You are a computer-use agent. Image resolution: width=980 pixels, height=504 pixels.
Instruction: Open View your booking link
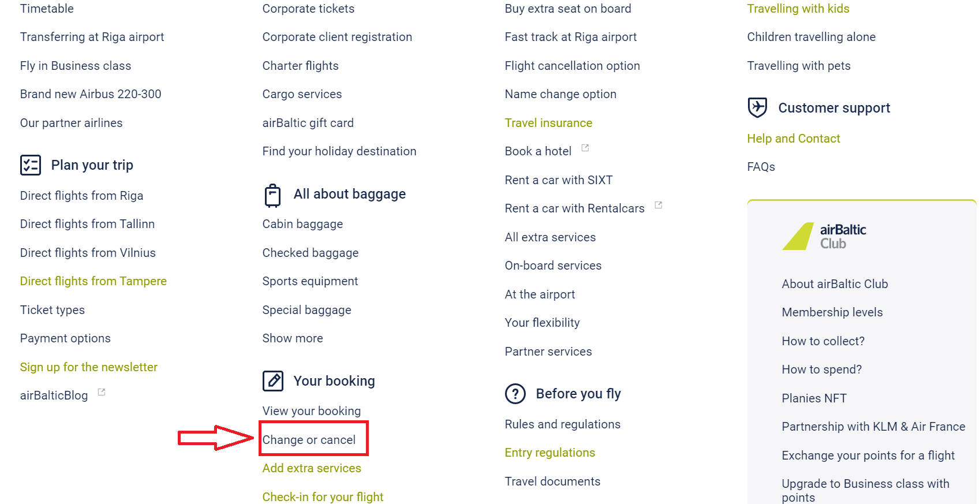[312, 411]
